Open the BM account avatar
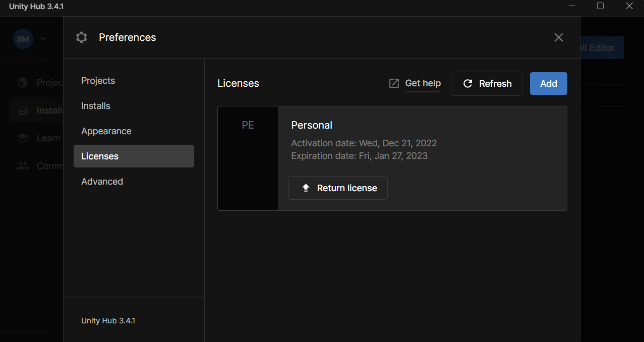This screenshot has height=342, width=644. [x=23, y=39]
